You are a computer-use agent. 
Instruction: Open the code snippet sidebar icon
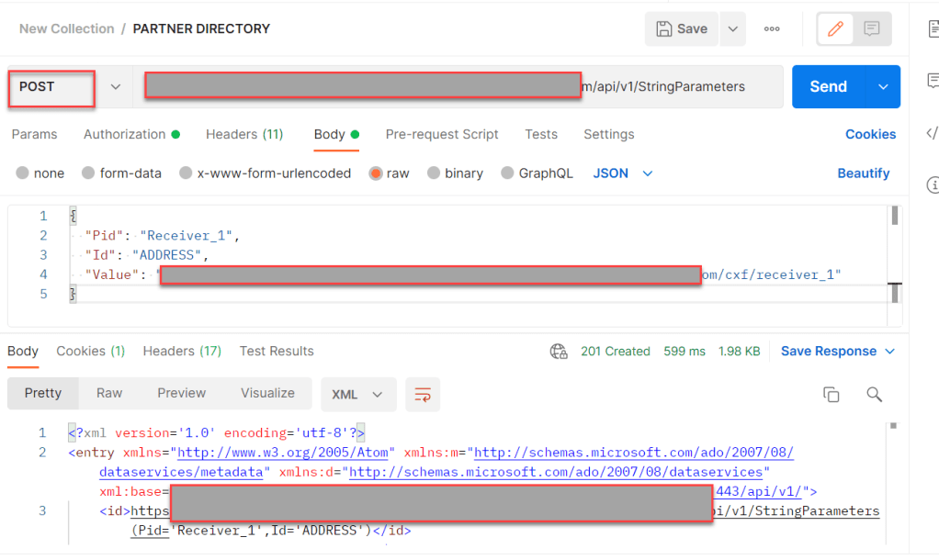click(930, 133)
